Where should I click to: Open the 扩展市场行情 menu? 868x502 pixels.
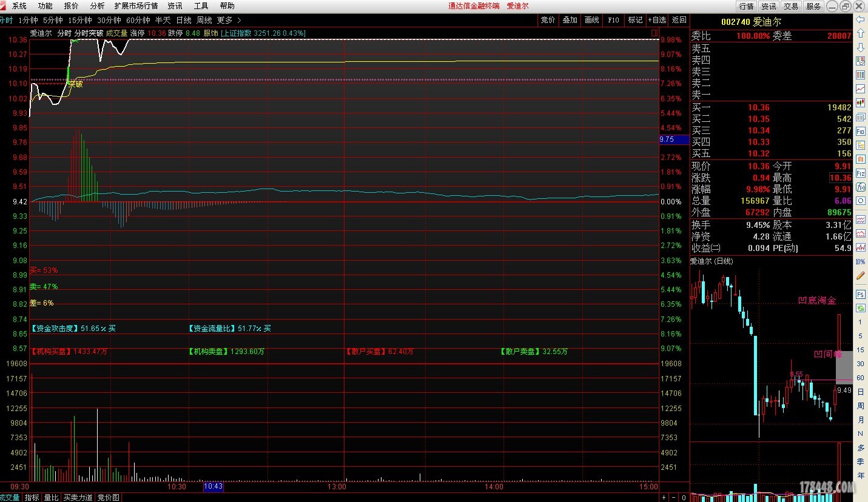(x=136, y=5)
